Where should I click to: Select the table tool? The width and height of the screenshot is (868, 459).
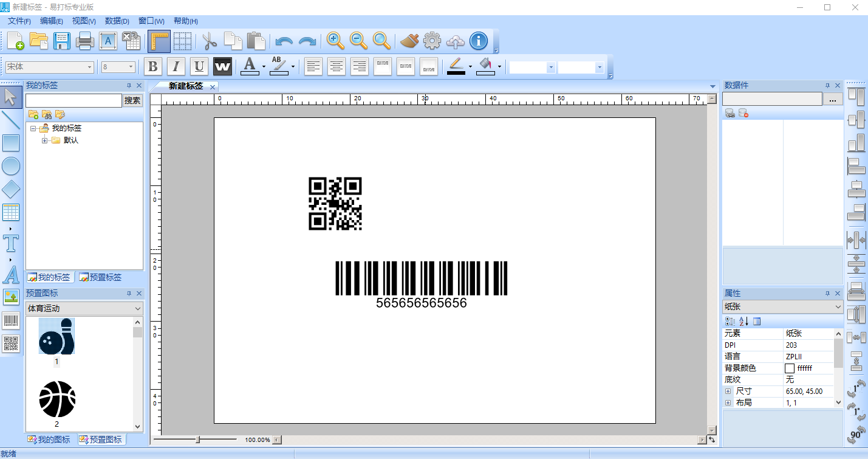pyautogui.click(x=11, y=212)
